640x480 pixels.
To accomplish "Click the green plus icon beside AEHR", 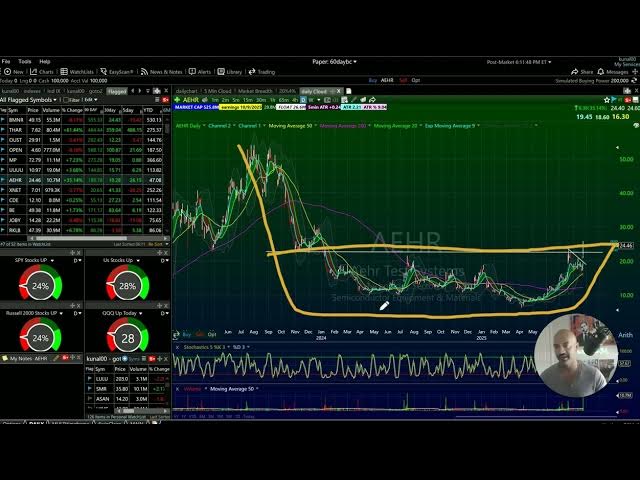I will (x=177, y=100).
